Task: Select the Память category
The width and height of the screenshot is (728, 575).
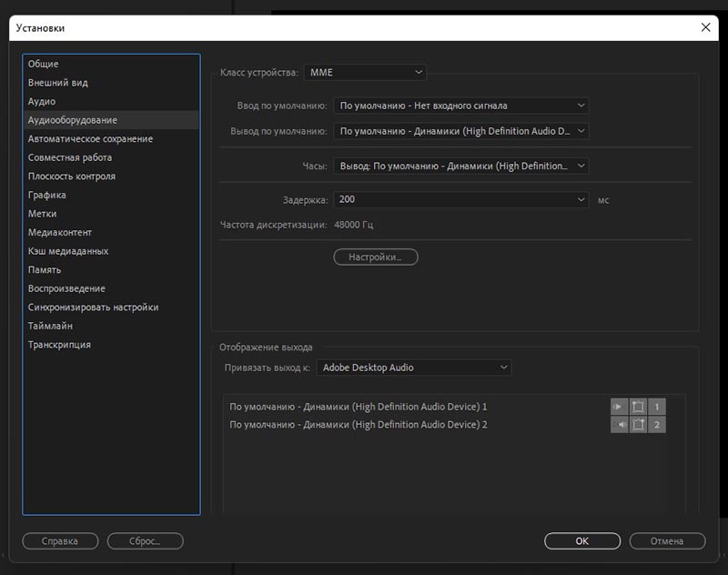Action: pos(111,269)
